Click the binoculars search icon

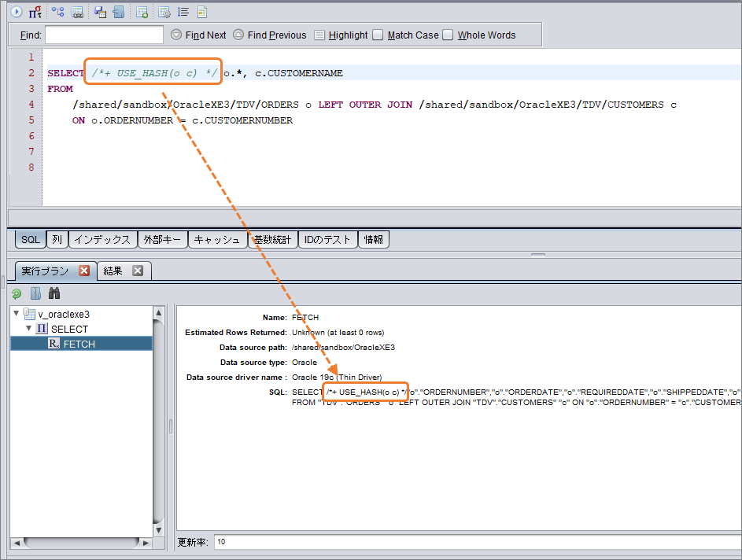coord(54,293)
